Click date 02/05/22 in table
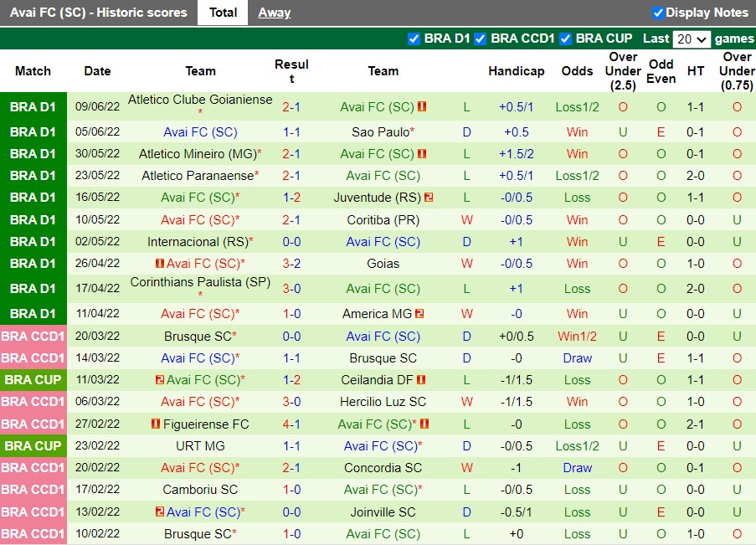The image size is (756, 545). [x=97, y=242]
